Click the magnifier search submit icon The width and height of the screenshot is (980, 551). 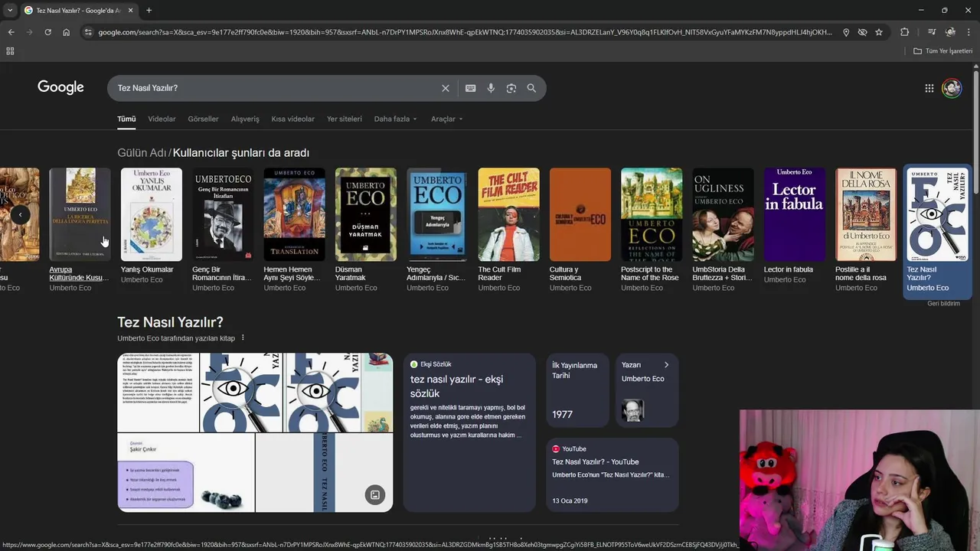531,88
